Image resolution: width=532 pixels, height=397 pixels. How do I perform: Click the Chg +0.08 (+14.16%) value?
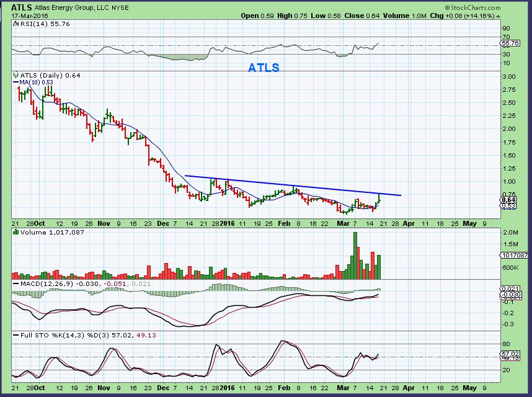(462, 16)
